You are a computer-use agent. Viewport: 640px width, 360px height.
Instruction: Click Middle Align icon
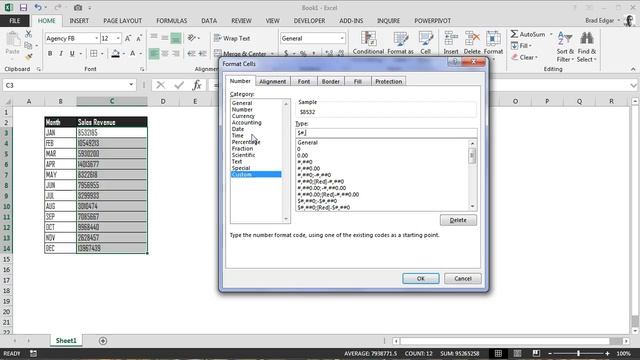[x=165, y=38]
